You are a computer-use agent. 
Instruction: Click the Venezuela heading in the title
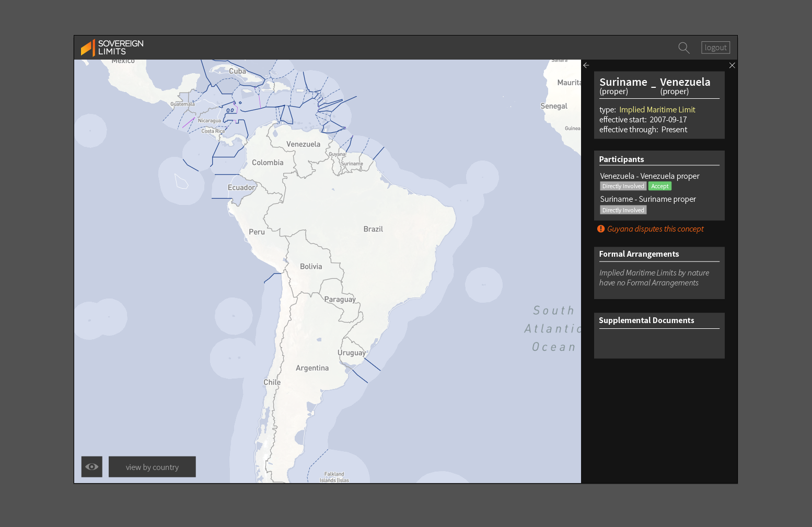[x=685, y=82]
